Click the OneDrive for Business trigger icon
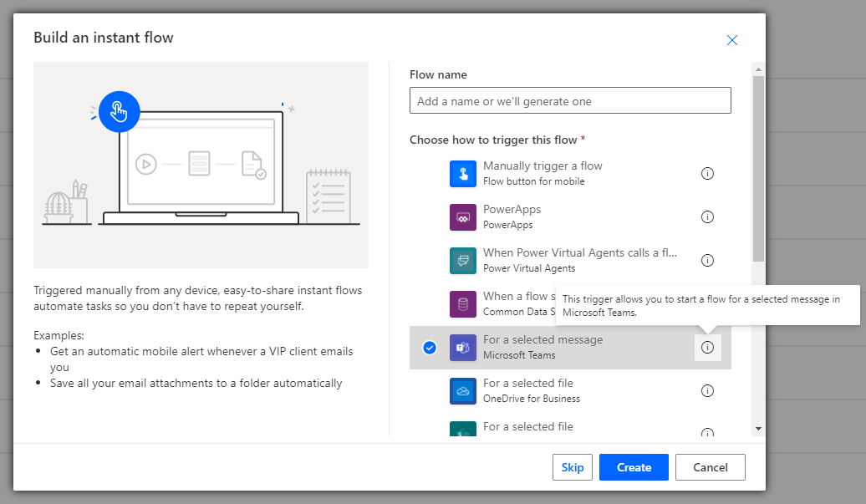This screenshot has height=504, width=866. click(x=463, y=391)
